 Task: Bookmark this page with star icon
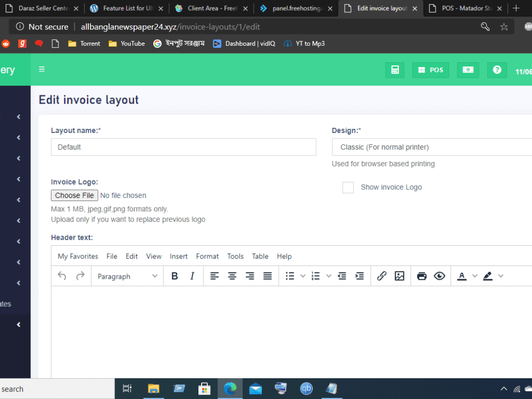coord(504,27)
